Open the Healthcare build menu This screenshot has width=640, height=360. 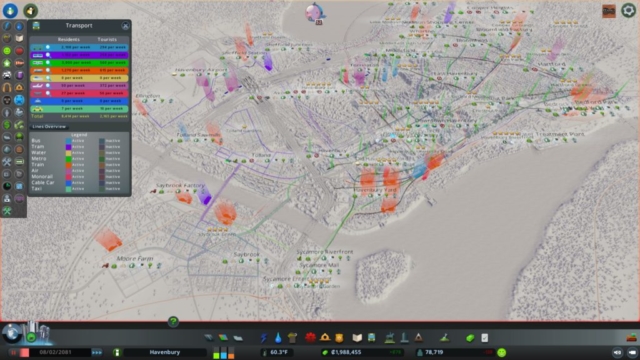click(310, 338)
